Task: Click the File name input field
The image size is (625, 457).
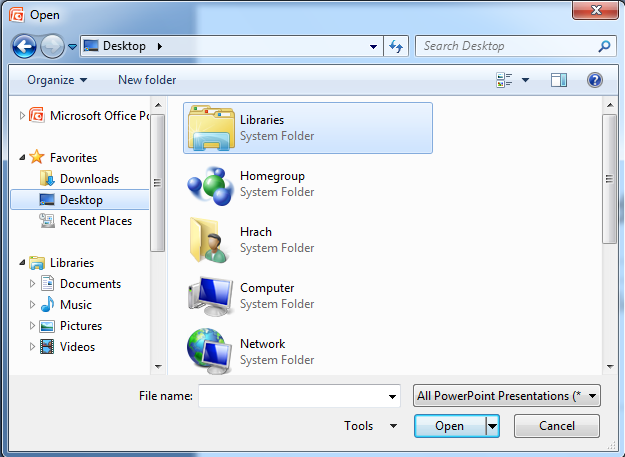Action: coord(299,396)
